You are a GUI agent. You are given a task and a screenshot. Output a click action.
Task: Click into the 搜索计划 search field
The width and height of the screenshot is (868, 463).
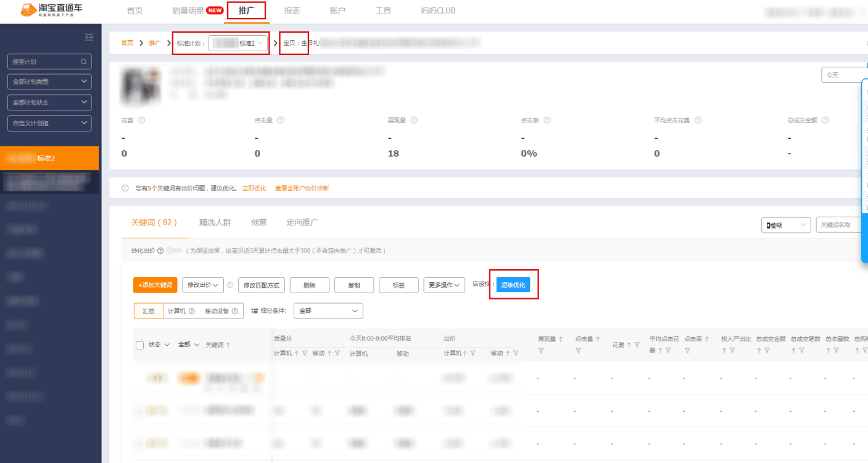pos(43,62)
